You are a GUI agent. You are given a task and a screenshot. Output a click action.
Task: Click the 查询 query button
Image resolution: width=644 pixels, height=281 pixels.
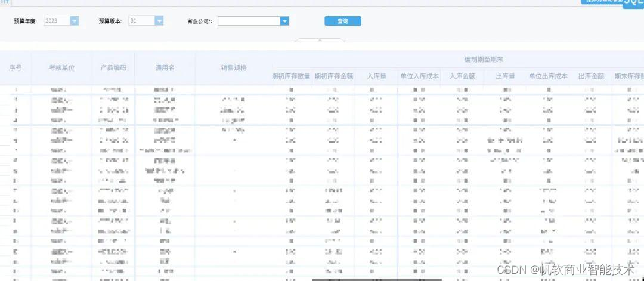pos(343,21)
